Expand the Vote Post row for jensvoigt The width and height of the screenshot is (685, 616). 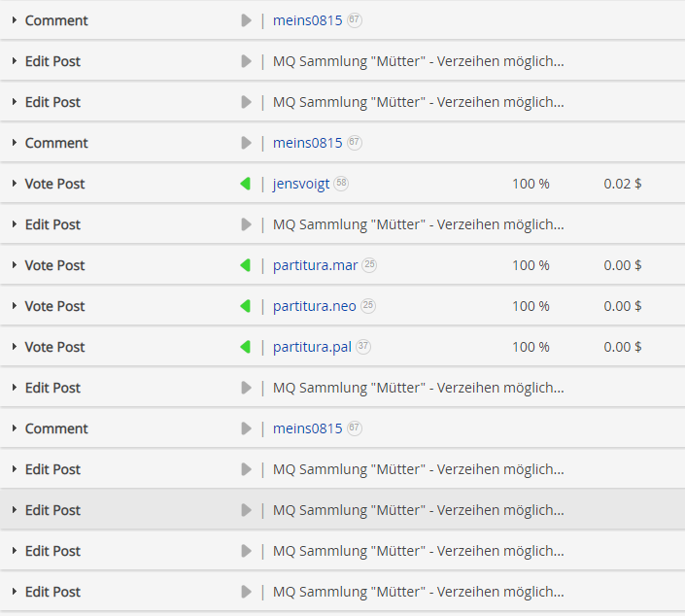pyautogui.click(x=15, y=184)
